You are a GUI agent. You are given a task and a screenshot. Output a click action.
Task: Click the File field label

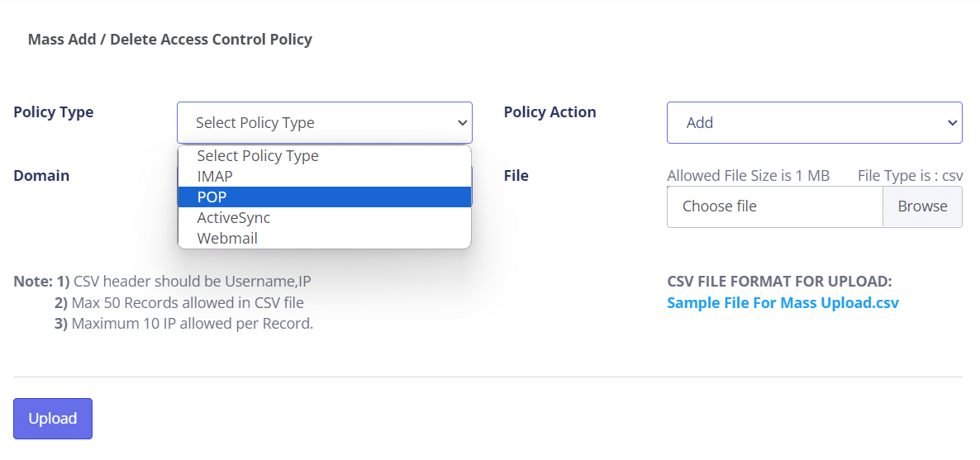click(x=516, y=176)
